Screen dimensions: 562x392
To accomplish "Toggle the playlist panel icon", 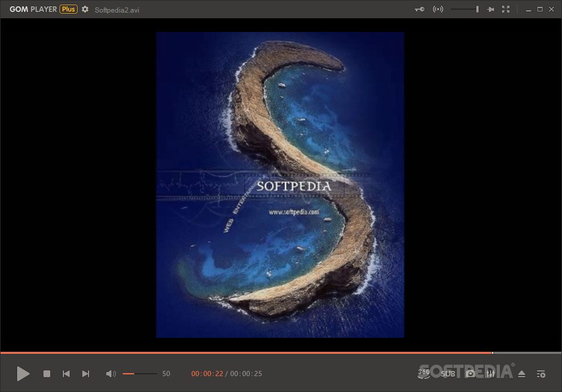I will 541,374.
